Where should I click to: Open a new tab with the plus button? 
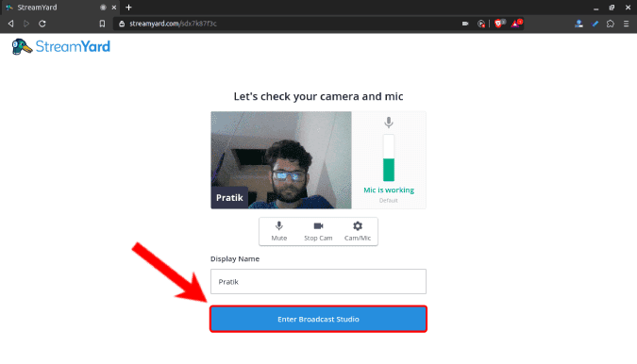128,8
